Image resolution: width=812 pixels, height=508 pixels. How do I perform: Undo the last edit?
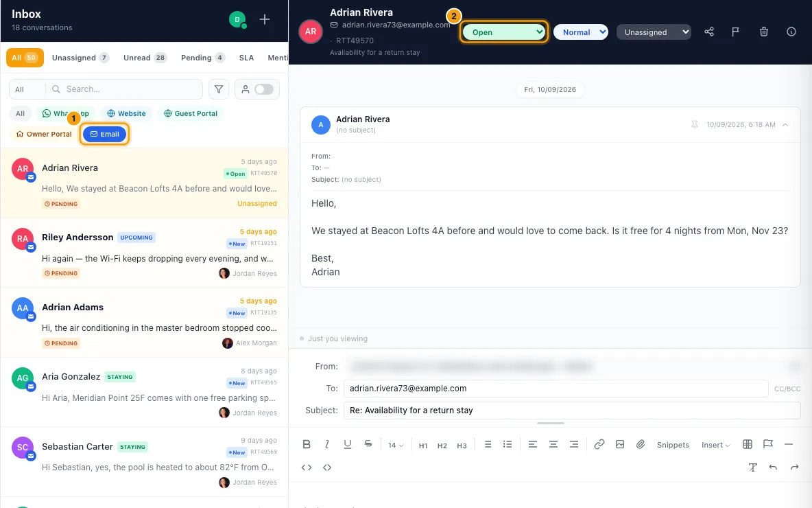pos(773,467)
